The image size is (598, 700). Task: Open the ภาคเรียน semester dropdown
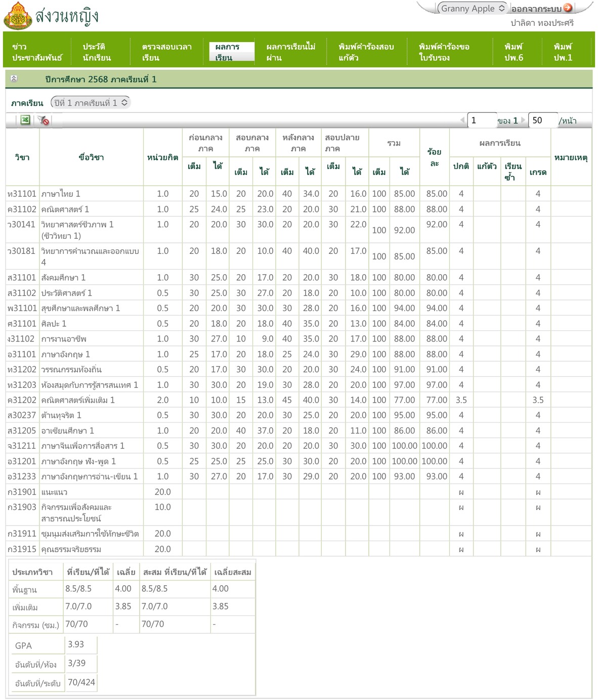(x=91, y=103)
